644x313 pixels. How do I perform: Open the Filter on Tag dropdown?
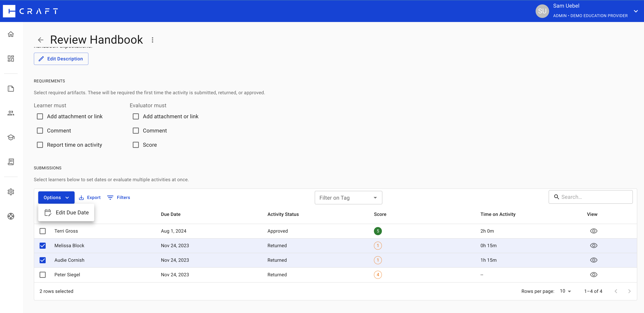click(x=348, y=197)
